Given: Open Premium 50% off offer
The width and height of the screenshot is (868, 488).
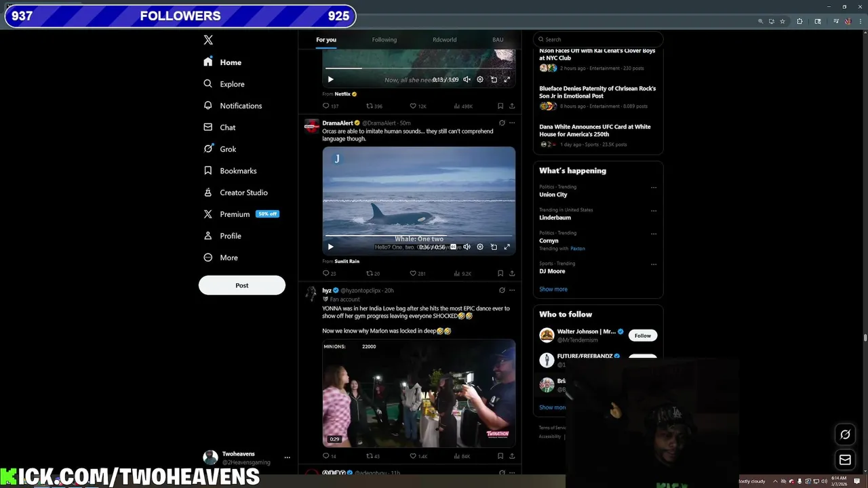Looking at the screenshot, I should pyautogui.click(x=241, y=214).
